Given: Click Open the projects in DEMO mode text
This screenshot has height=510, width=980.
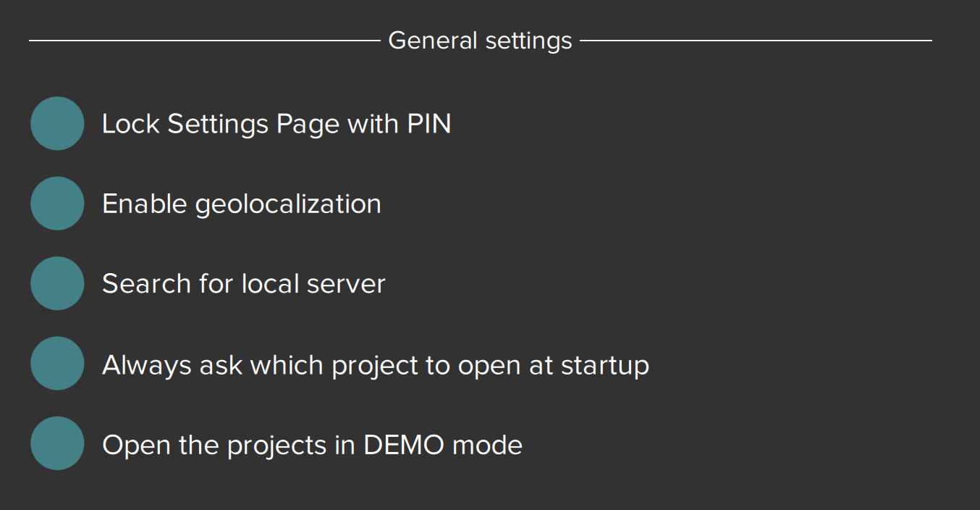Looking at the screenshot, I should (x=312, y=444).
